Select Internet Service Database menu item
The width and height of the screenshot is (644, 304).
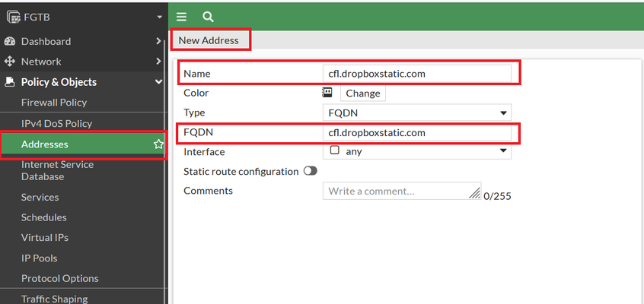(58, 171)
